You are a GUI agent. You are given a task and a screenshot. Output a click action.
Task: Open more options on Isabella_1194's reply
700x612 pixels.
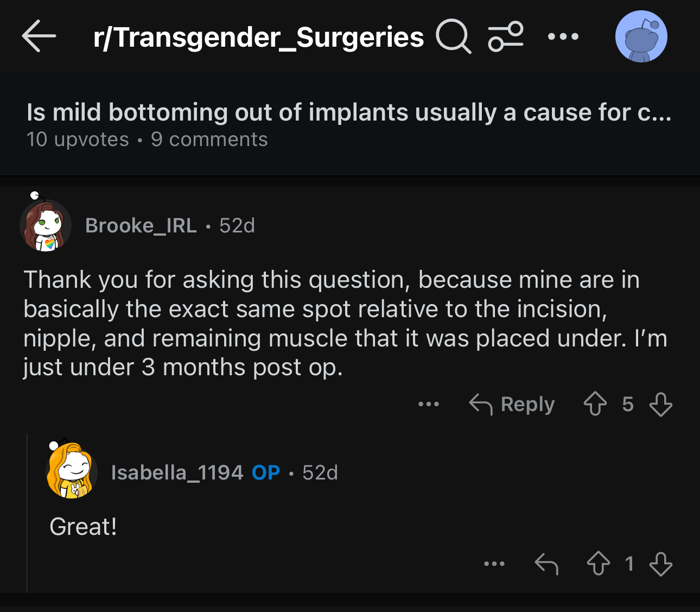494,564
